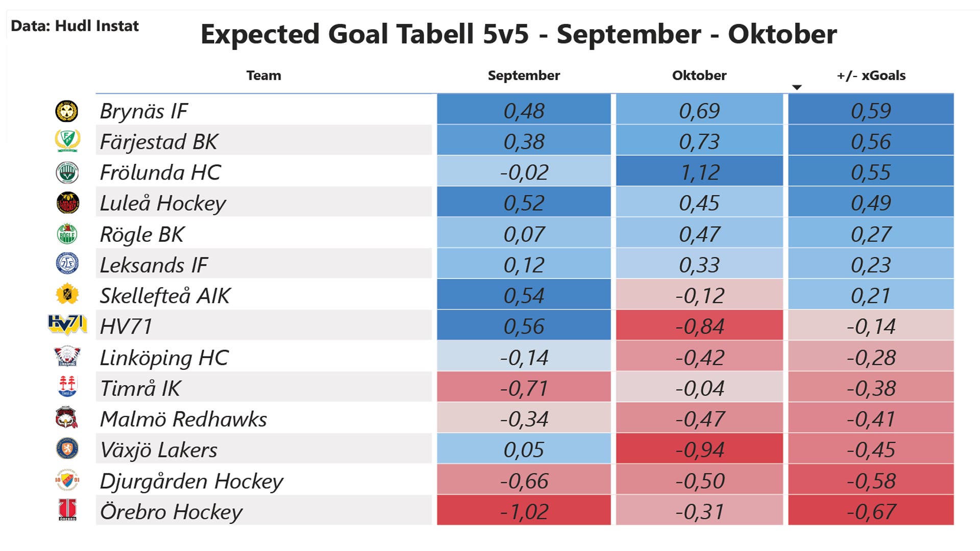Sort table by the September column header

click(524, 76)
